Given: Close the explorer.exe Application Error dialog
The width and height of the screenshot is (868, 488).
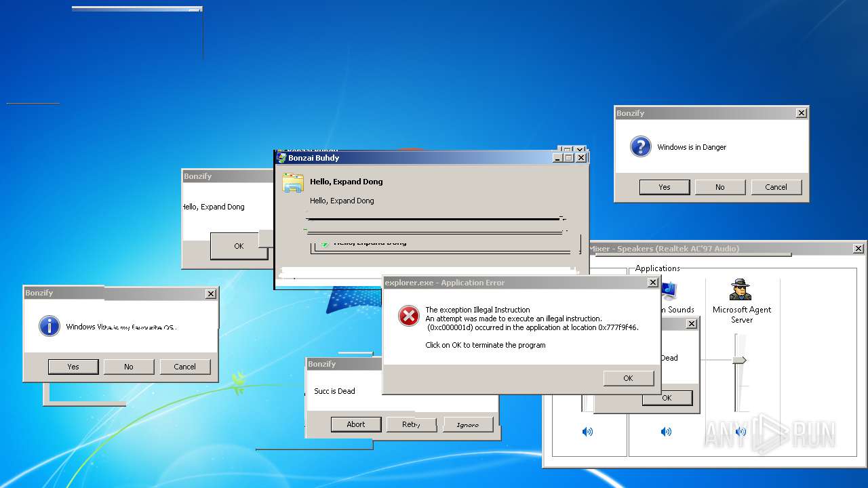Looking at the screenshot, I should (653, 283).
